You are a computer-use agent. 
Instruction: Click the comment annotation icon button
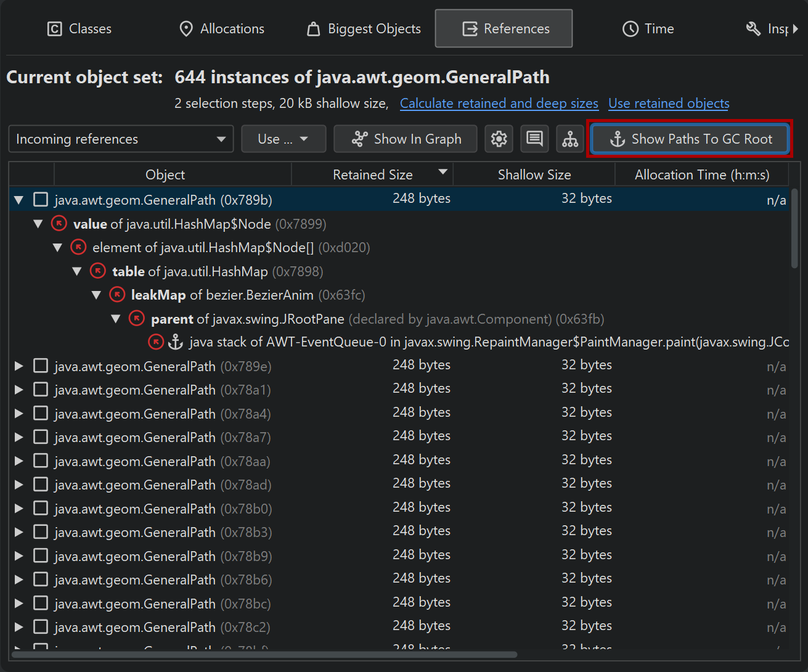[534, 139]
